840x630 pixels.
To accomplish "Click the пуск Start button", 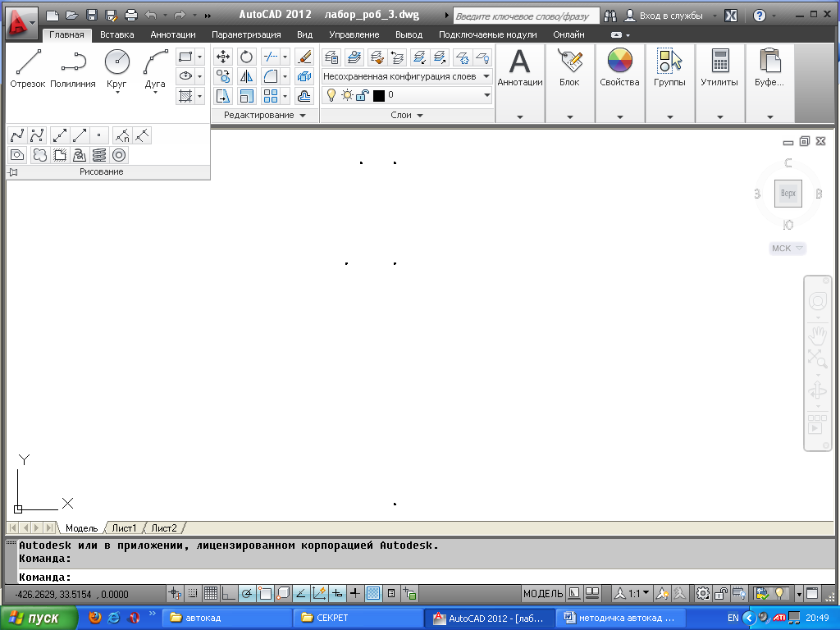I will (39, 619).
